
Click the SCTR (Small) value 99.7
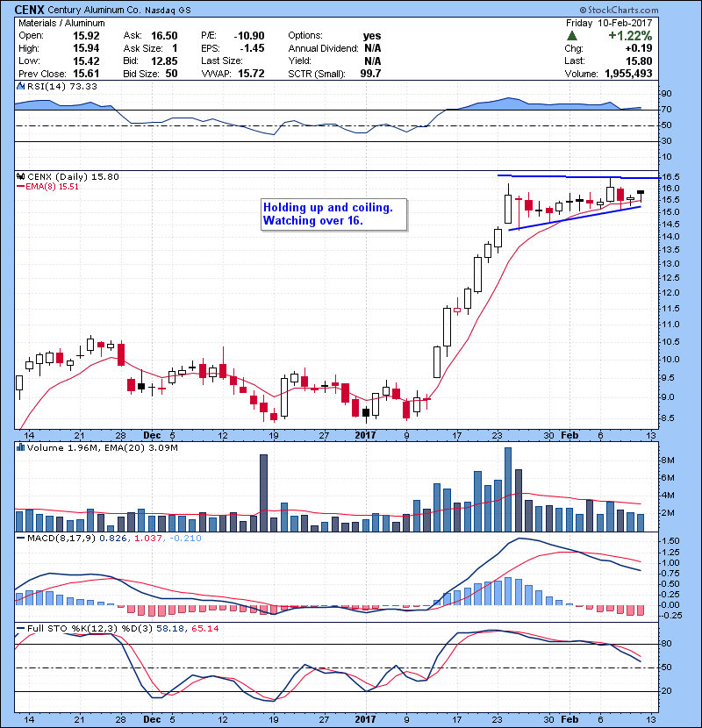click(x=370, y=74)
